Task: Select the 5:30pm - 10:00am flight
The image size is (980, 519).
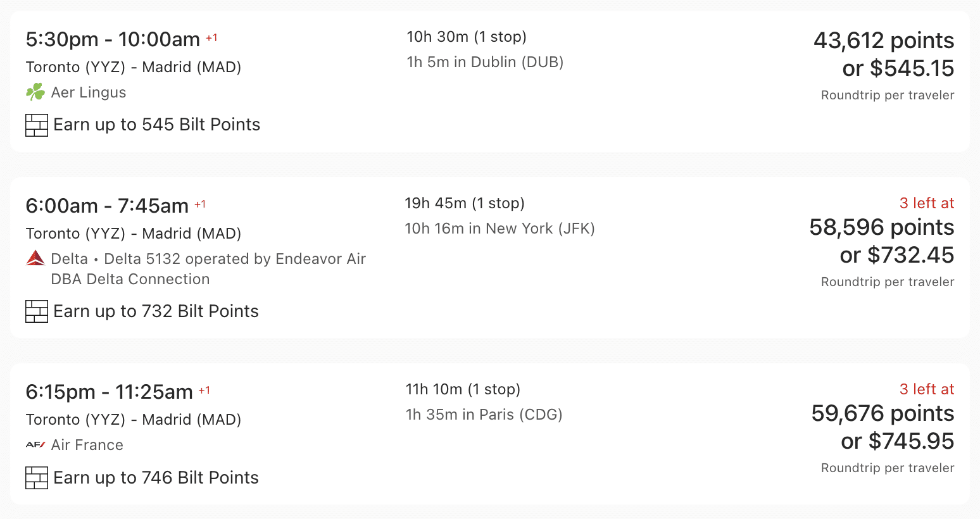Action: (113, 40)
